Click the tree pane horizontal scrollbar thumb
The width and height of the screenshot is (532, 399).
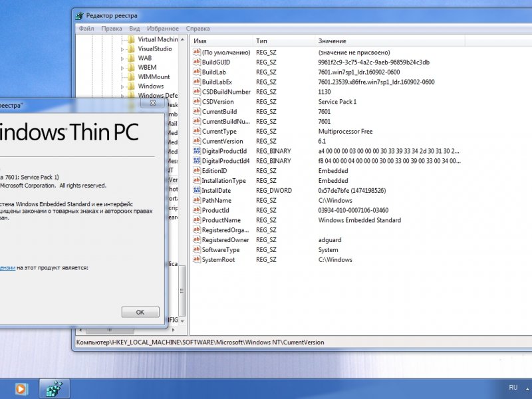(110, 329)
